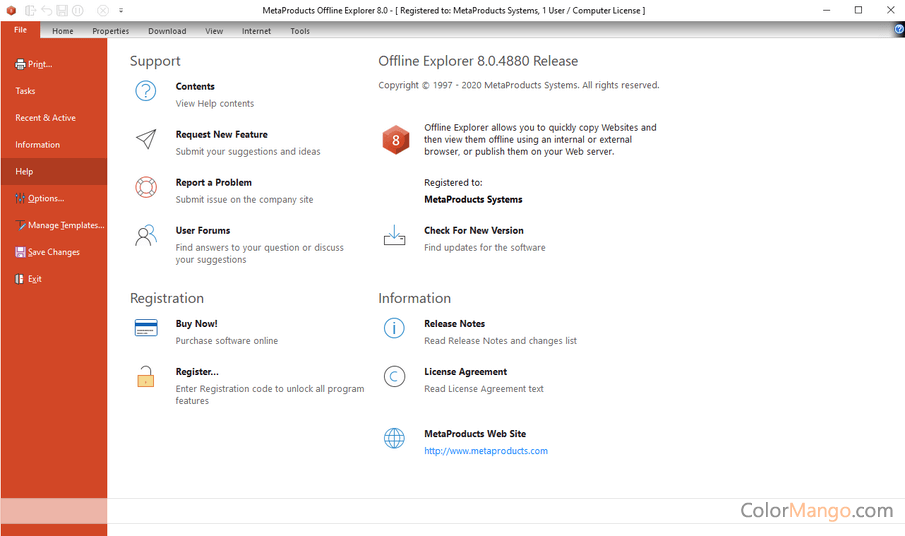The height and width of the screenshot is (536, 905).
Task: Click the Report a Problem lifebuoy icon
Action: [x=146, y=187]
